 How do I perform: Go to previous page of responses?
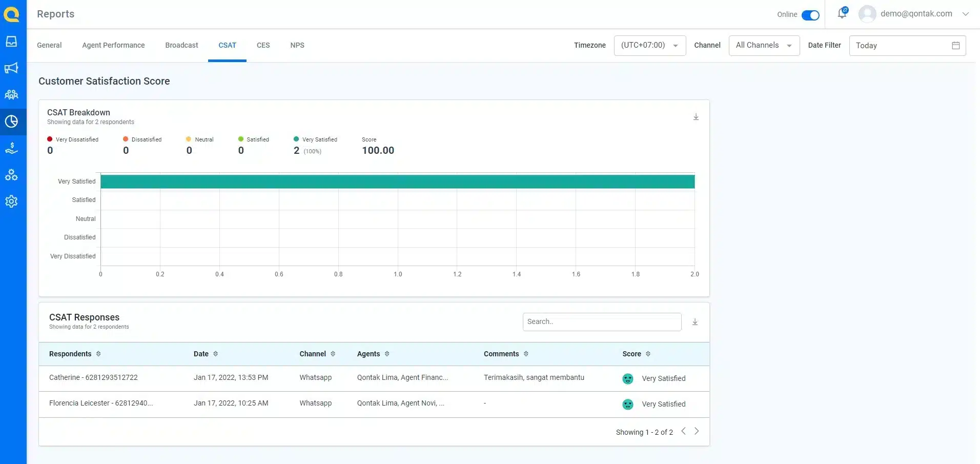coord(683,431)
